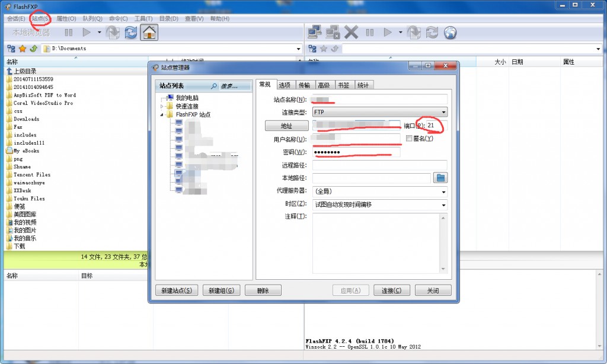Click the 注释 notes text area
This screenshot has height=364, width=607.
click(x=376, y=243)
